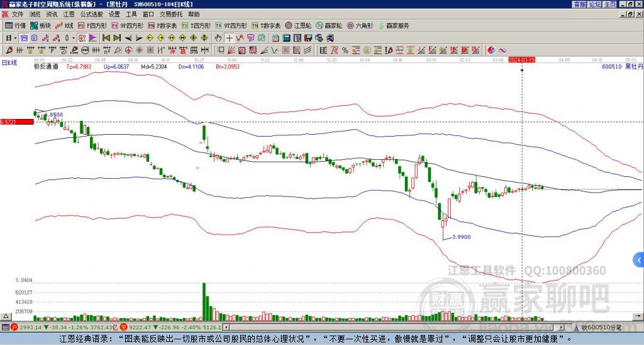Viewport: 644px width, 345px height.
Task: Click the 论坛 forum link
Action: 595,4
